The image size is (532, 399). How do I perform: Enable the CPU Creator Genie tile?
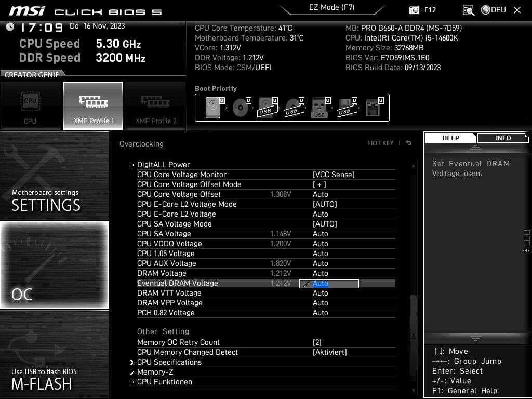[x=31, y=106]
